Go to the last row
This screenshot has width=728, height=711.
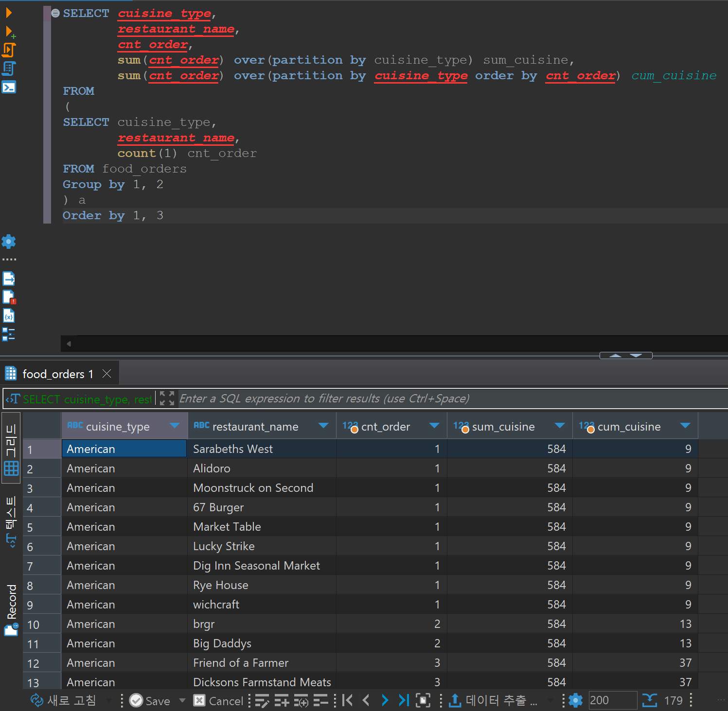[x=404, y=700]
